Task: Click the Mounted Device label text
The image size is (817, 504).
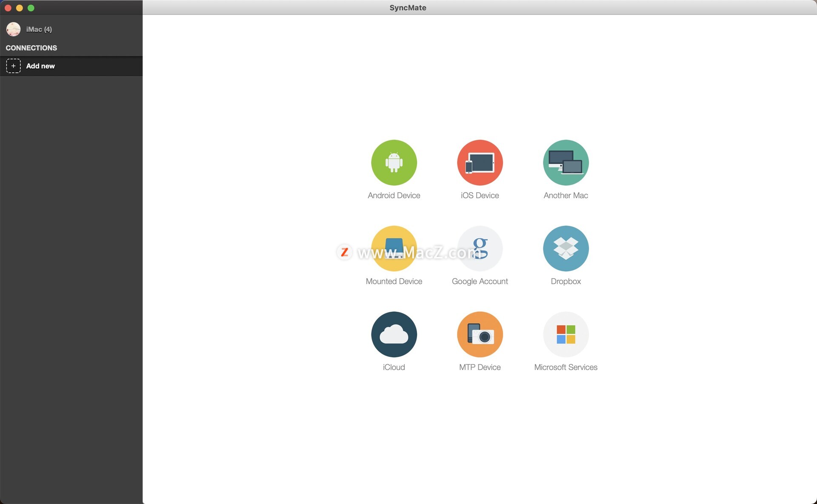Action: [x=394, y=282]
